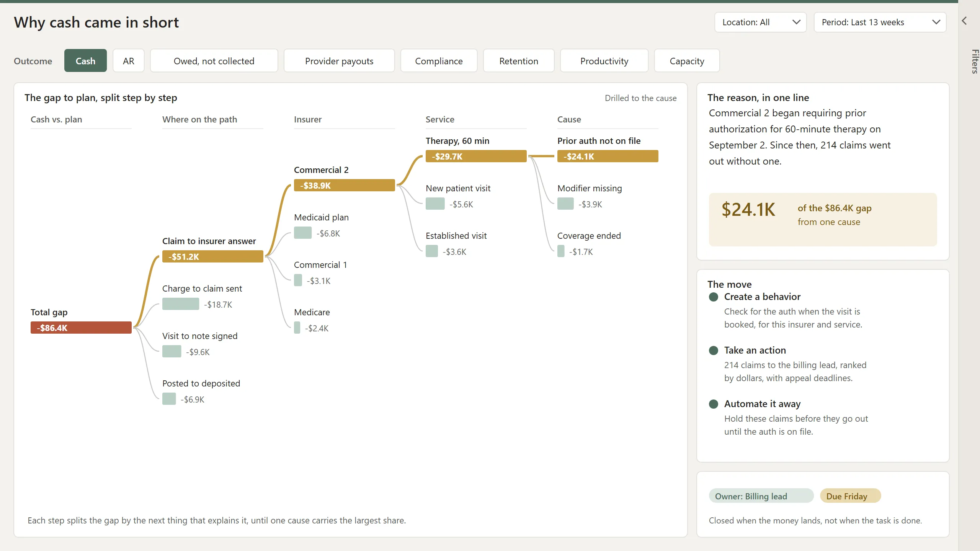Image resolution: width=980 pixels, height=551 pixels.
Task: Select the Commercial 1 node bar
Action: click(298, 280)
